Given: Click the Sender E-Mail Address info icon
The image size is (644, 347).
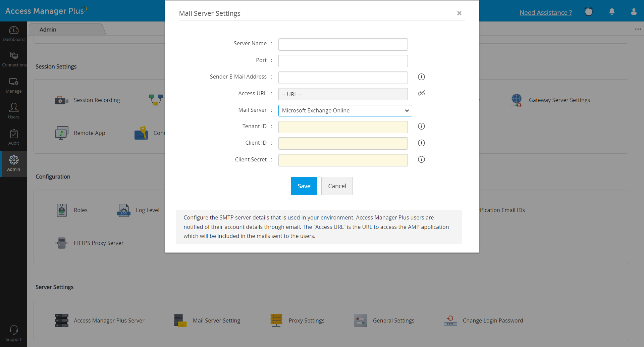Looking at the screenshot, I should (x=421, y=77).
